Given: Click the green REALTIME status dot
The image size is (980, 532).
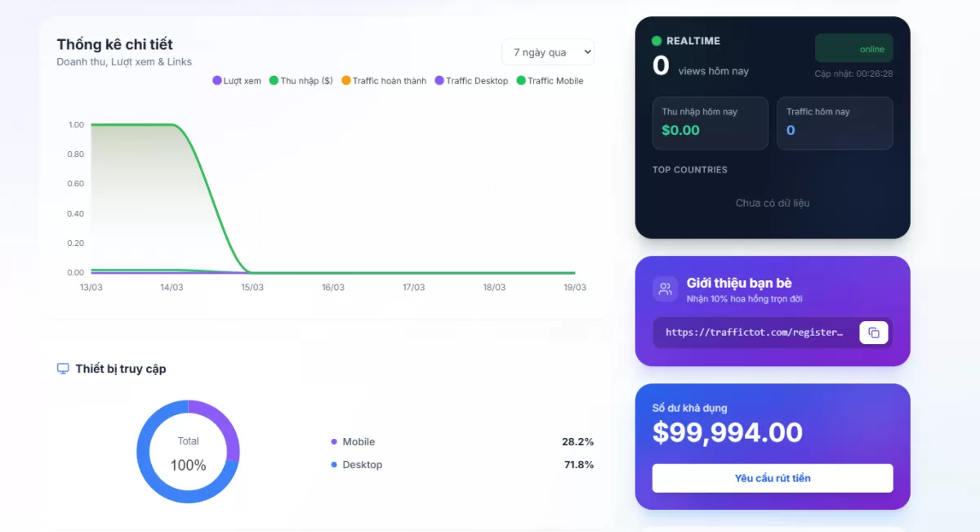Looking at the screenshot, I should click(657, 41).
